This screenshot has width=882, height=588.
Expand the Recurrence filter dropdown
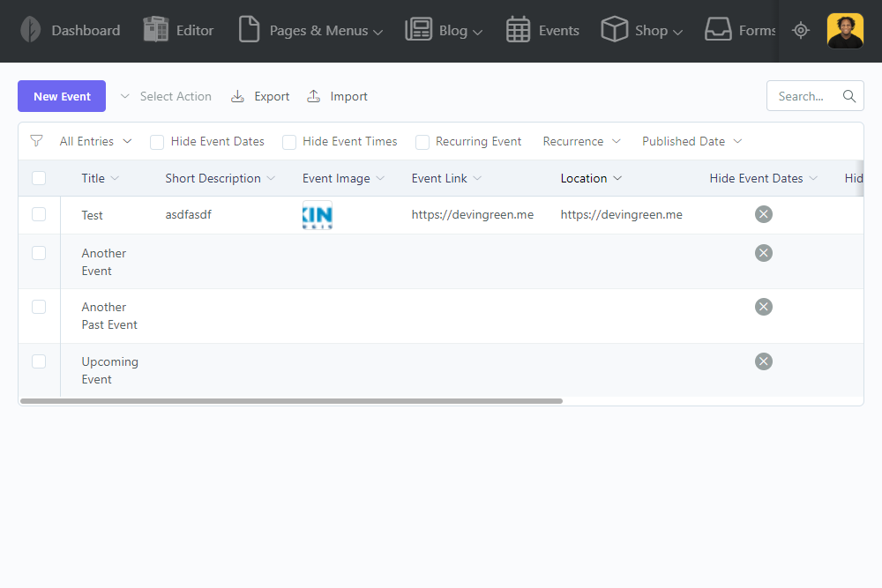[x=581, y=141]
